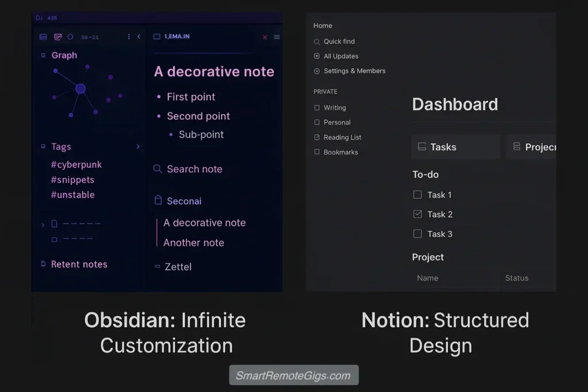Open the hamburger menu in Obsidian's note pane
This screenshot has height=392, width=588.
click(x=277, y=37)
